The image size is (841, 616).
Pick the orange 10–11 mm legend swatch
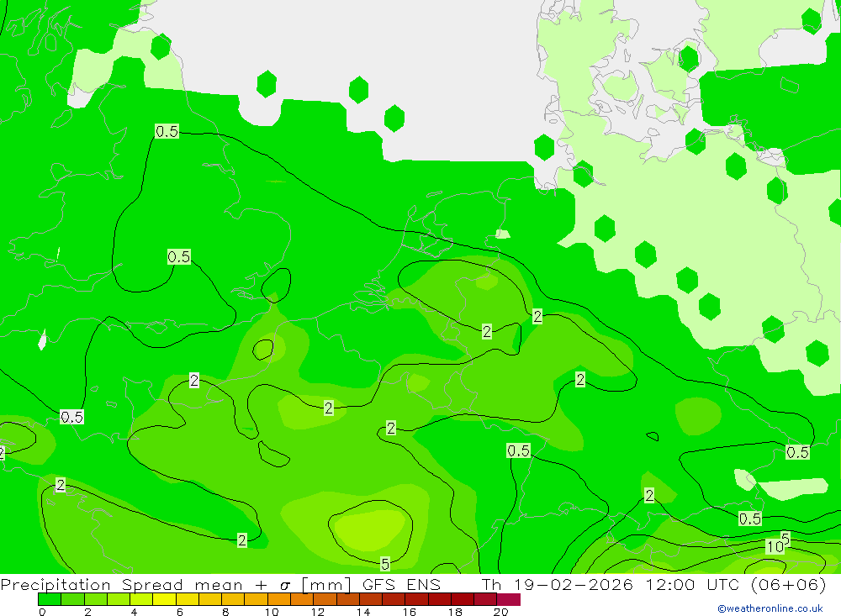[x=279, y=599]
